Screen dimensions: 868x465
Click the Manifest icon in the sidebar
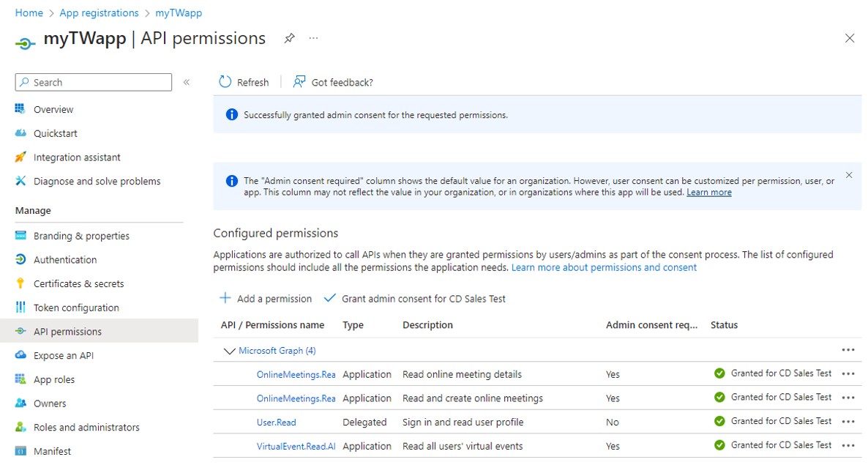(20, 450)
